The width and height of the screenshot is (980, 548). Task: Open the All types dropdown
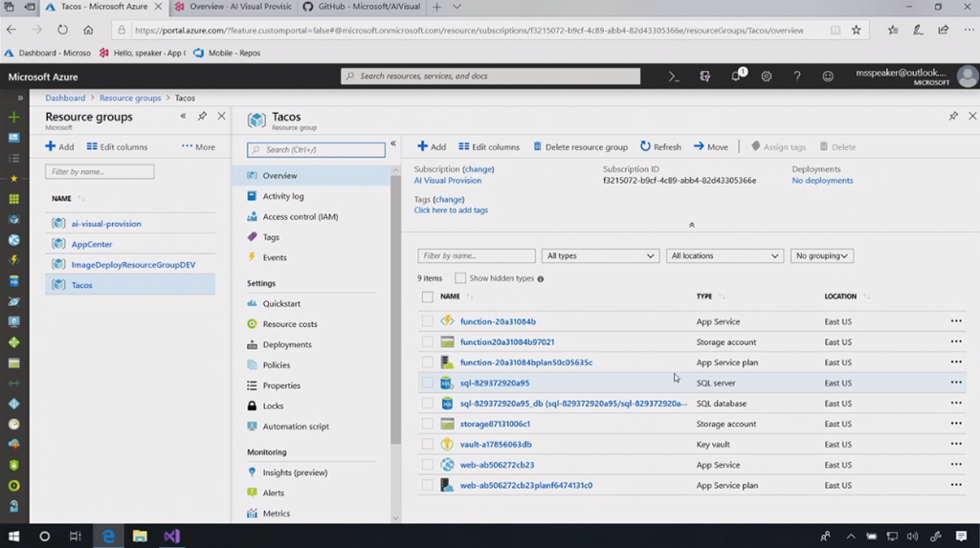point(600,256)
